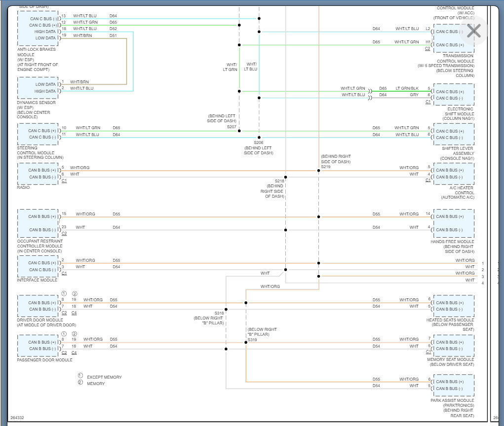
Task: Click the C2 connector link at Occupant Restraint module
Action: tap(64, 234)
